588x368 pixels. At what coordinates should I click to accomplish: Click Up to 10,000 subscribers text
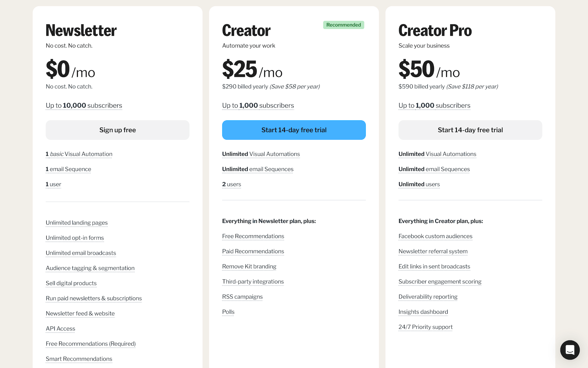point(84,106)
